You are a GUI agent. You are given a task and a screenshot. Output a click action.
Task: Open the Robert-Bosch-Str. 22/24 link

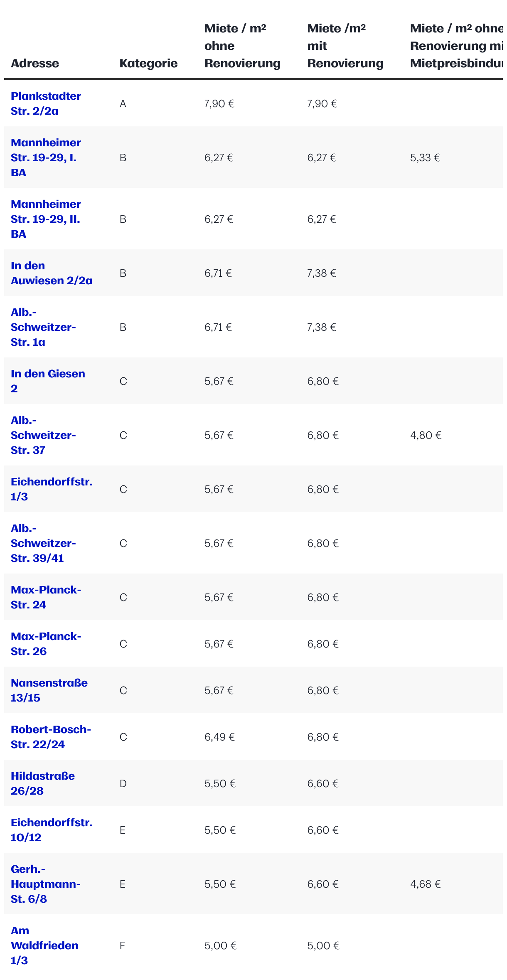(x=51, y=737)
